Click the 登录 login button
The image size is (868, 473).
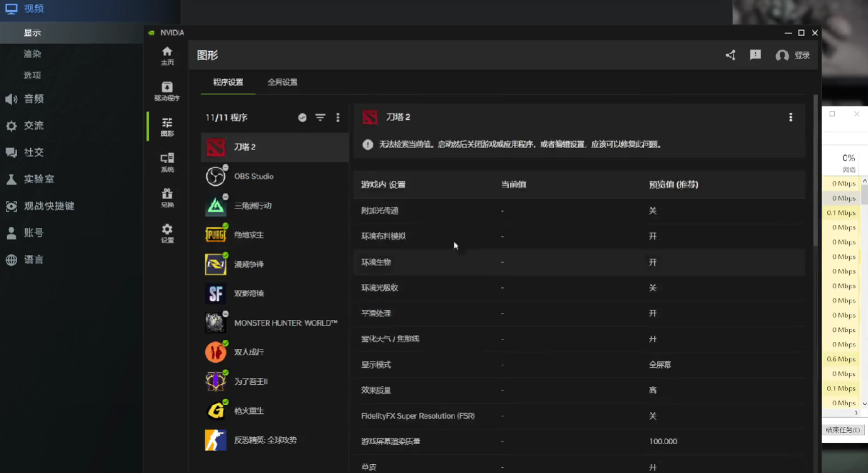tap(793, 55)
